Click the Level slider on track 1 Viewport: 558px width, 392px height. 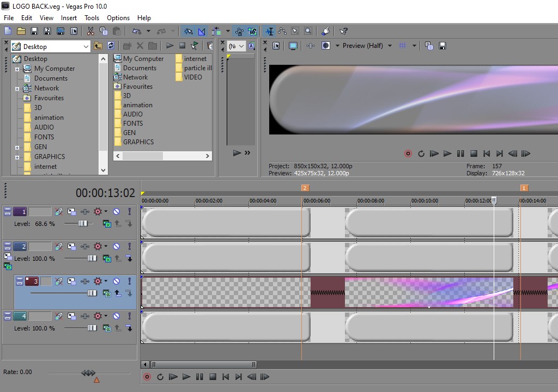point(83,224)
